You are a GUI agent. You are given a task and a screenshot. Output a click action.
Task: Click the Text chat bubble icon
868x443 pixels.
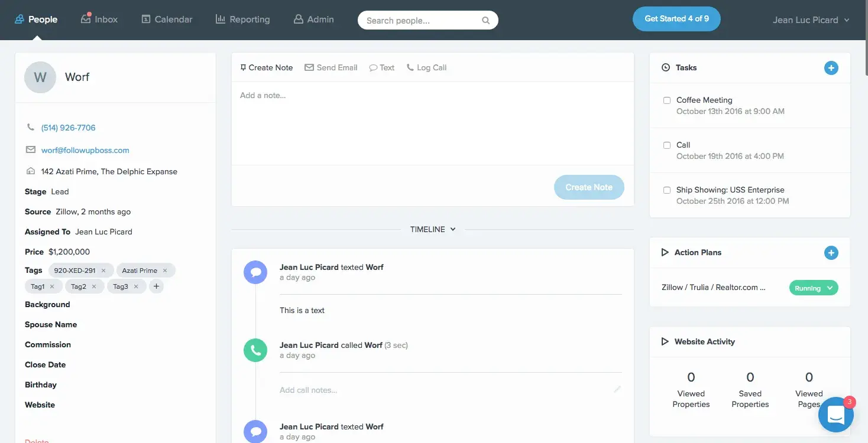pos(372,67)
